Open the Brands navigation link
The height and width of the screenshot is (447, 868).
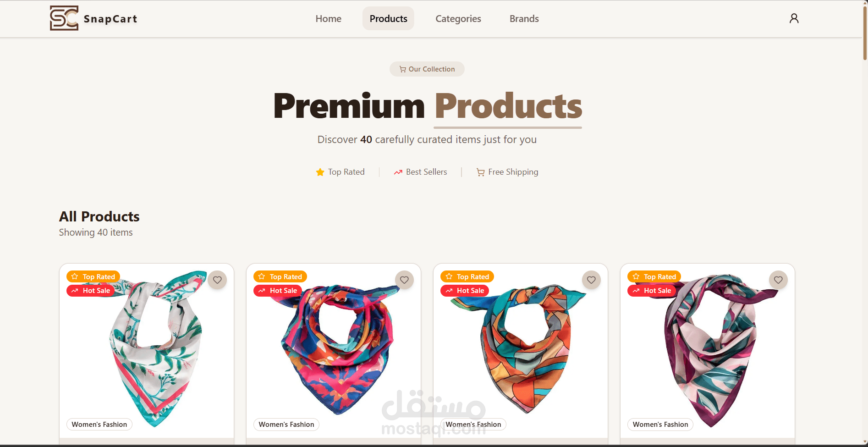524,19
